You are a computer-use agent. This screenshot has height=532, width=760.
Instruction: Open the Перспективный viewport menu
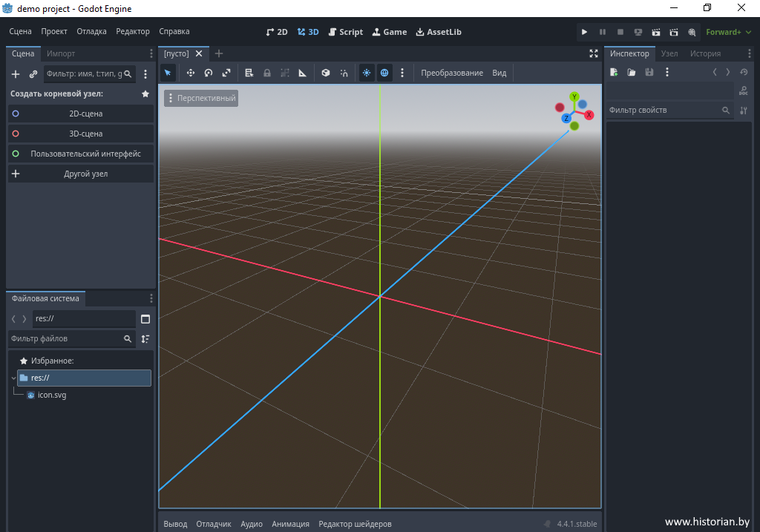pos(201,98)
